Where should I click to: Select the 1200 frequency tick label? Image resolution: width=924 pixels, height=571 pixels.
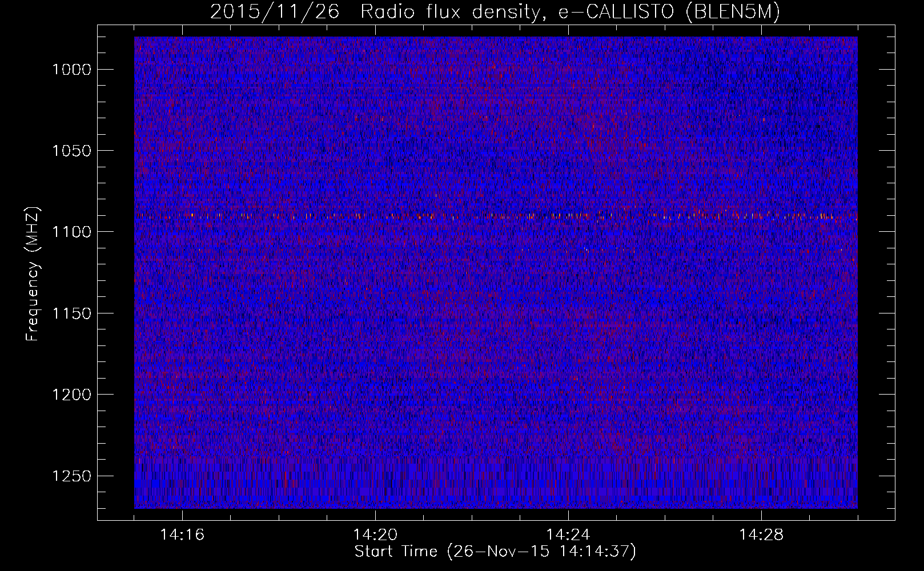71,395
